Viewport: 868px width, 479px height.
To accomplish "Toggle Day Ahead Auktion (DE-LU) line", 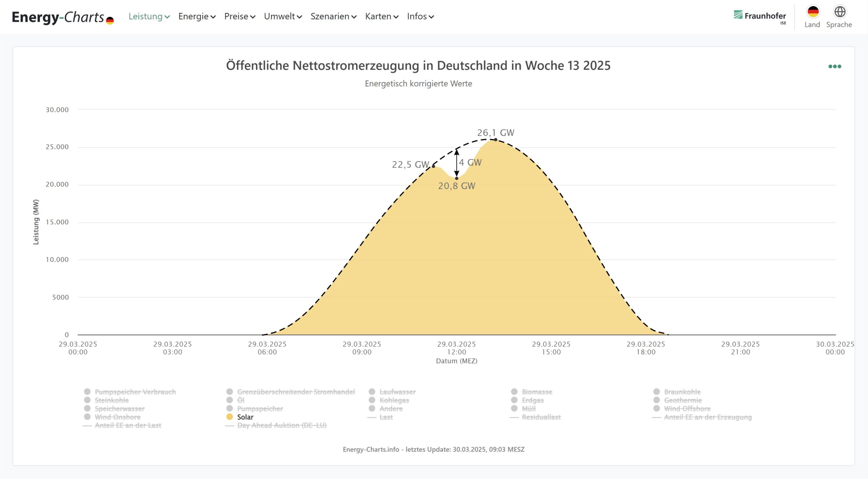I will (281, 425).
